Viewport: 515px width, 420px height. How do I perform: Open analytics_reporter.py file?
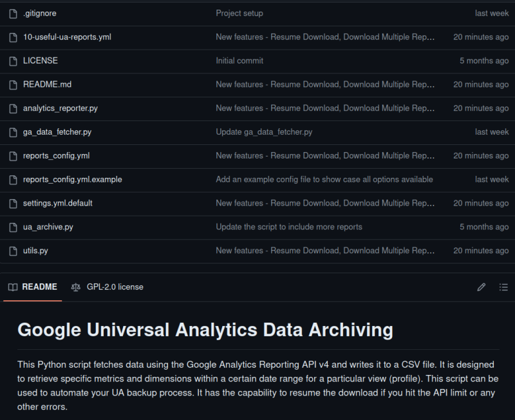pyautogui.click(x=60, y=108)
